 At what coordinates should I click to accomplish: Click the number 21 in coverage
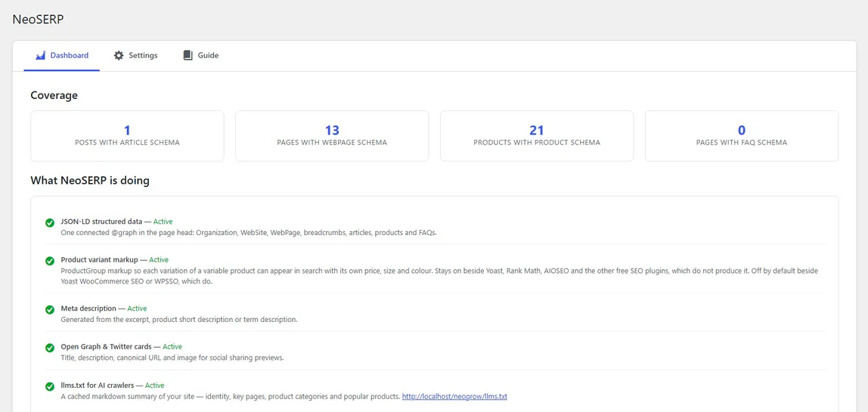point(537,130)
